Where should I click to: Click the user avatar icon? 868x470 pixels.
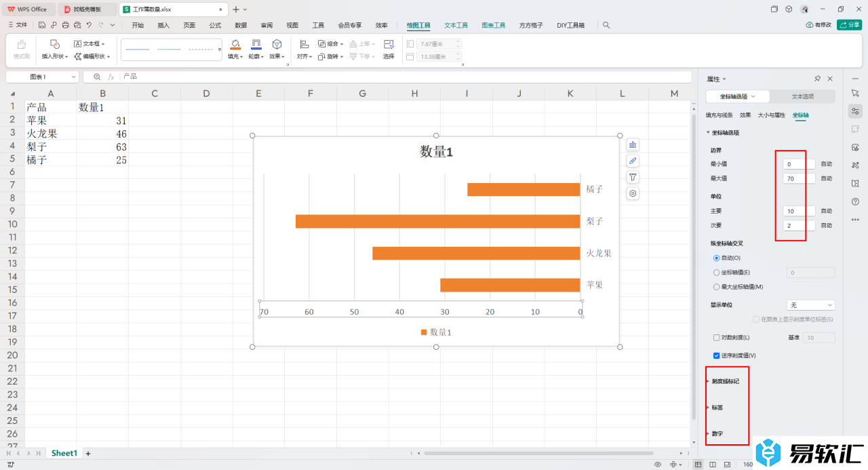click(x=804, y=9)
